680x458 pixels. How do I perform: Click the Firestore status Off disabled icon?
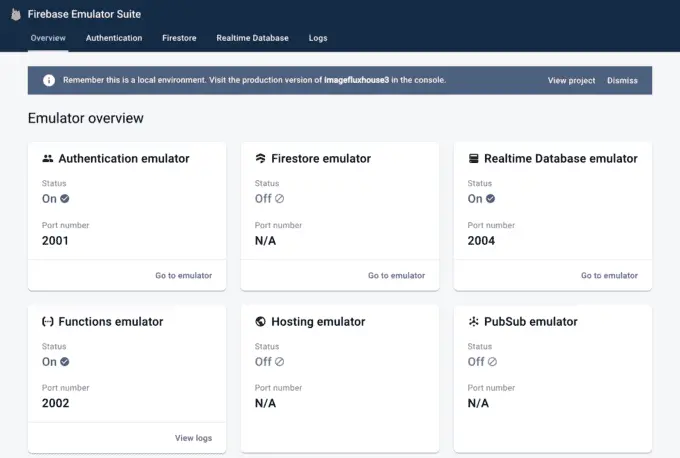tap(279, 199)
